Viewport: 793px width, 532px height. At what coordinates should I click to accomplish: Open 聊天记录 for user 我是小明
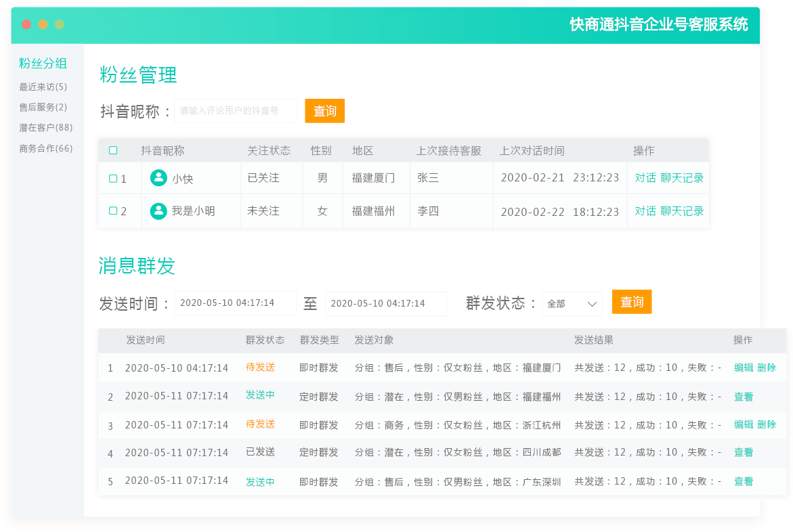tap(682, 211)
